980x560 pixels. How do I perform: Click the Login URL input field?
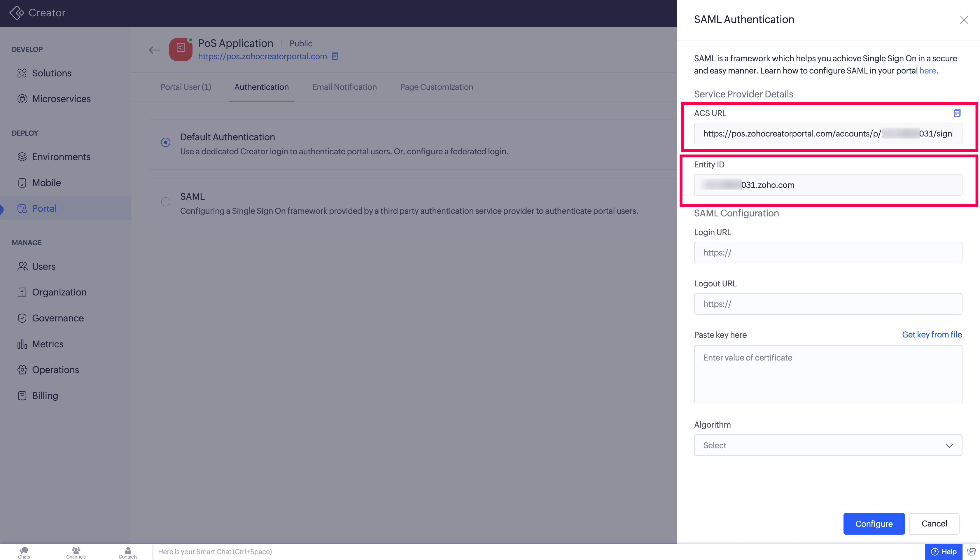pos(828,253)
